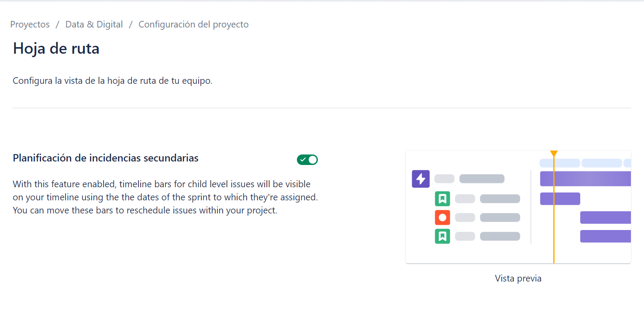Click the purple epic lightning bolt icon
The height and width of the screenshot is (309, 644).
(421, 179)
